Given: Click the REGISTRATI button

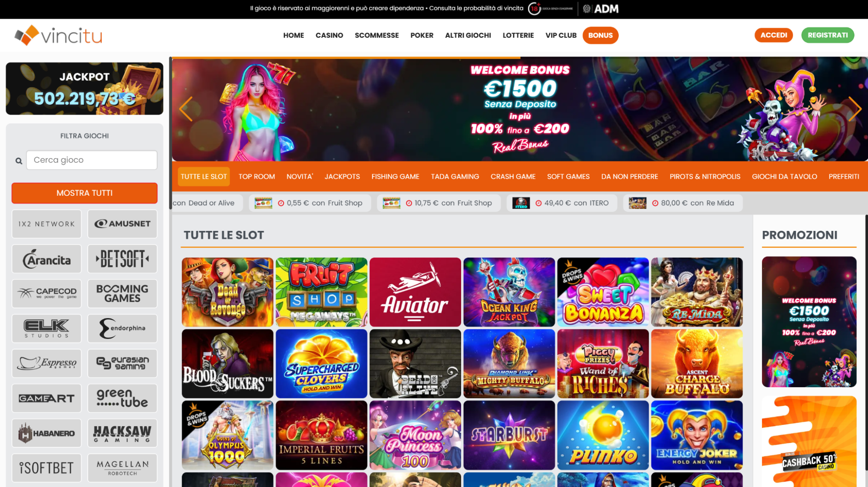Looking at the screenshot, I should pyautogui.click(x=828, y=35).
